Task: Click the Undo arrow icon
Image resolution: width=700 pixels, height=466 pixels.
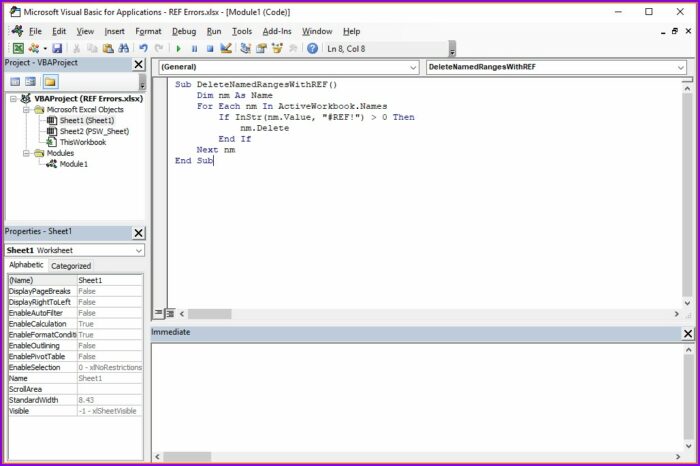Action: (x=143, y=48)
